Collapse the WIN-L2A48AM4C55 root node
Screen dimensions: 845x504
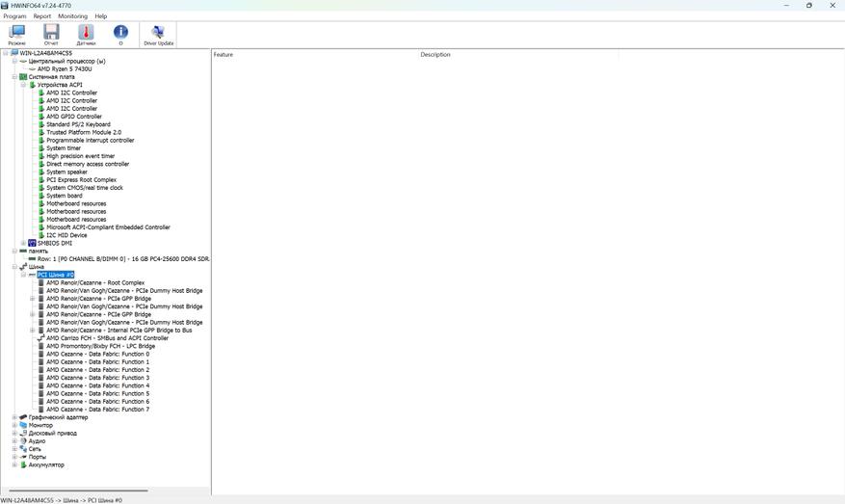coord(6,53)
